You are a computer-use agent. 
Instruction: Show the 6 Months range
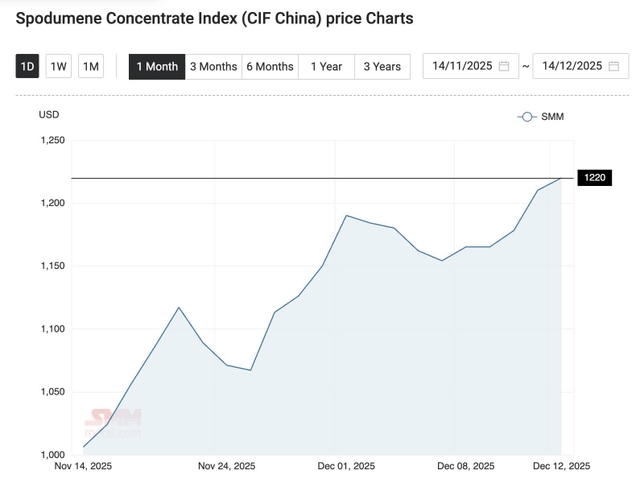tap(270, 66)
